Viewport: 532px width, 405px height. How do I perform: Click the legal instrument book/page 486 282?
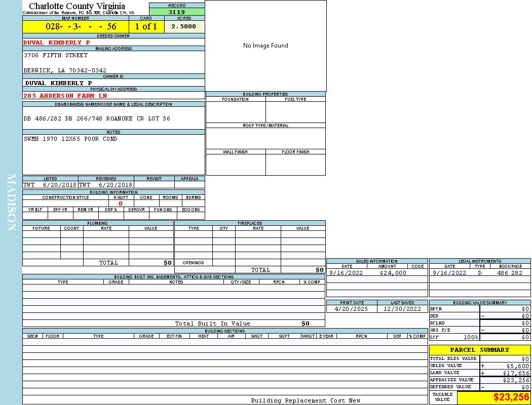(509, 273)
